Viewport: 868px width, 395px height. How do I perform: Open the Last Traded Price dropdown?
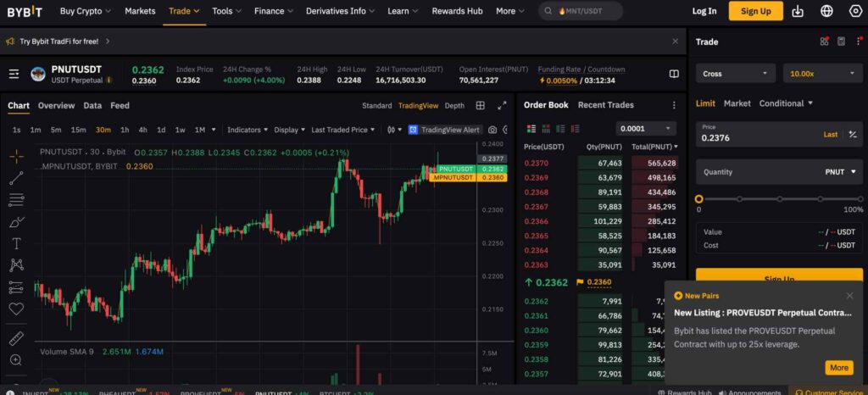(342, 130)
